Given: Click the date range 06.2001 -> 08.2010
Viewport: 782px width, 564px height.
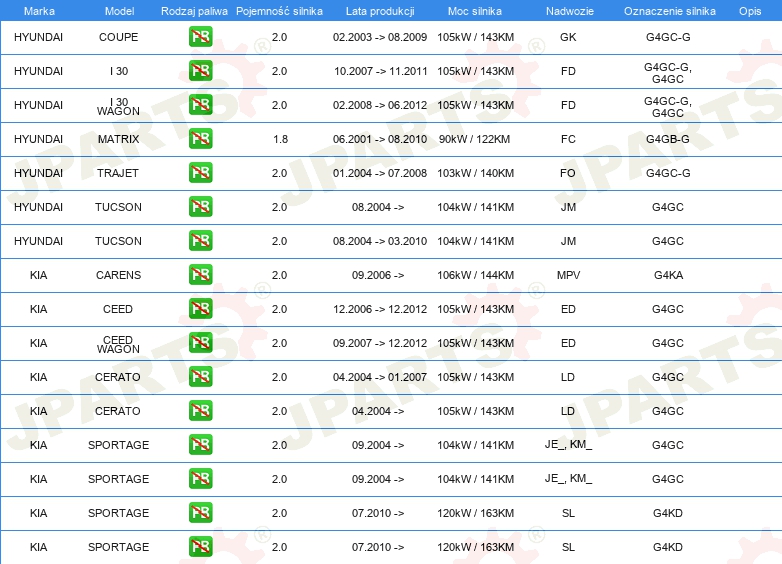Looking at the screenshot, I should coord(380,139).
